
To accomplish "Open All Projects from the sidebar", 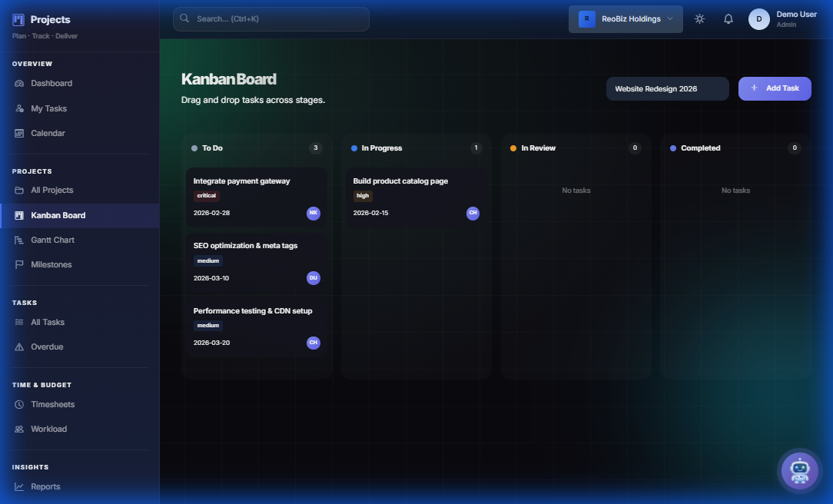I will pyautogui.click(x=51, y=190).
